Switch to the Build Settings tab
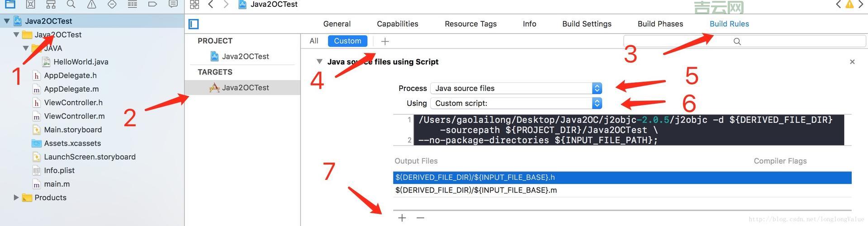 (587, 24)
